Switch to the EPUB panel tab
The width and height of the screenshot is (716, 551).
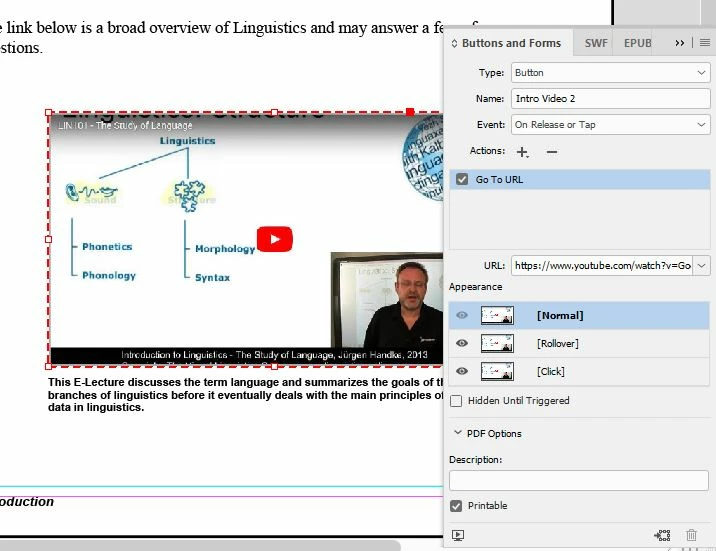pyautogui.click(x=637, y=43)
